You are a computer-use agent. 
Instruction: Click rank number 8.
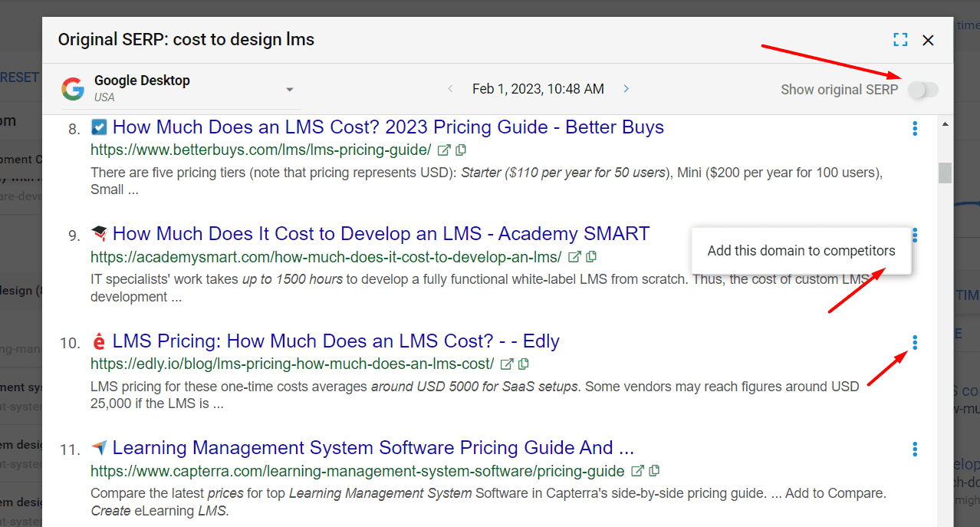[74, 129]
